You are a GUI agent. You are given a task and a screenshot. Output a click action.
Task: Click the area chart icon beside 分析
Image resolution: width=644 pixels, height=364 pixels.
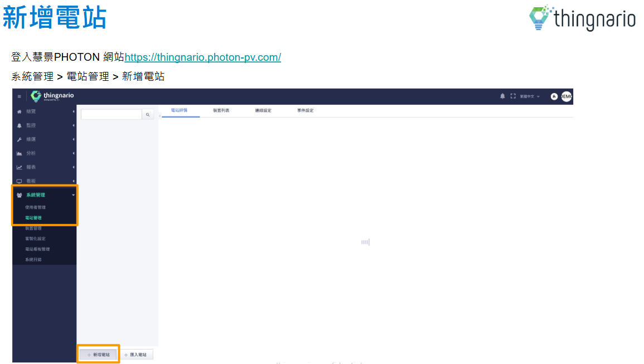tap(20, 153)
